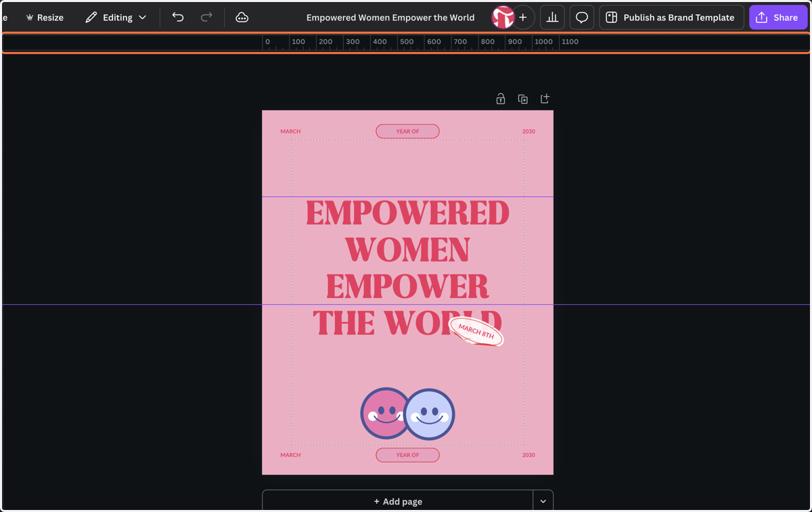
Task: Select the bottom-right 2030 text
Action: tap(528, 455)
